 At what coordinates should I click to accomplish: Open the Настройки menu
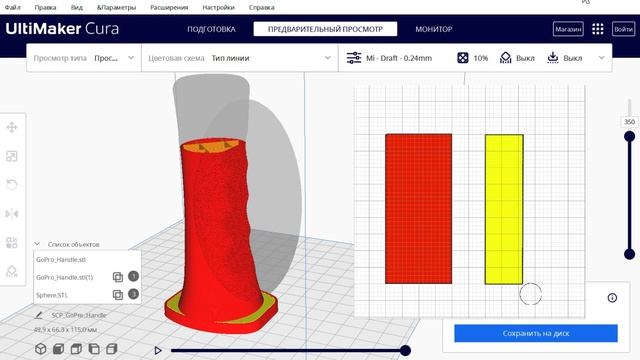pyautogui.click(x=218, y=7)
